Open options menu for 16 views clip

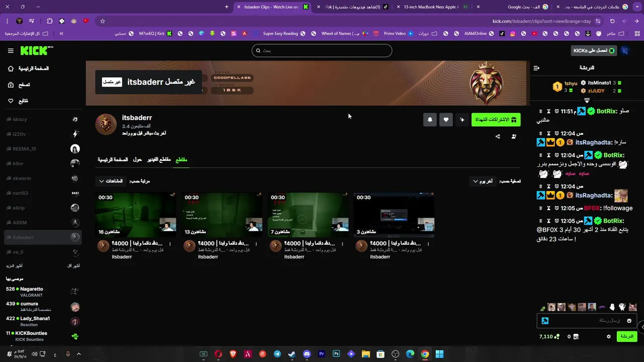pyautogui.click(x=170, y=244)
